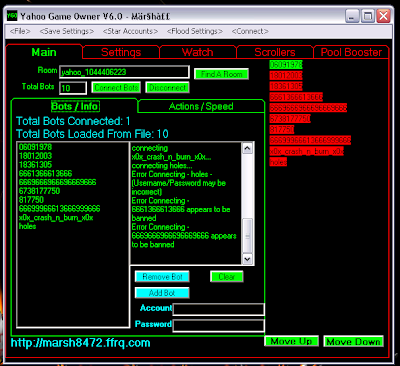Select the Actions / Speed sub-tab
400x366 pixels.
pos(201,106)
